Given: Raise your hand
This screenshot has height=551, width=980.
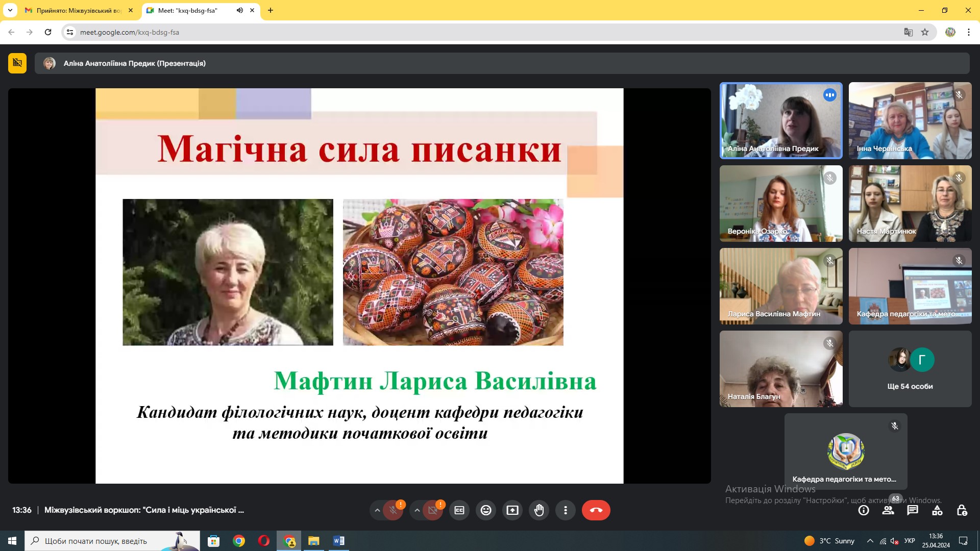Looking at the screenshot, I should [539, 510].
